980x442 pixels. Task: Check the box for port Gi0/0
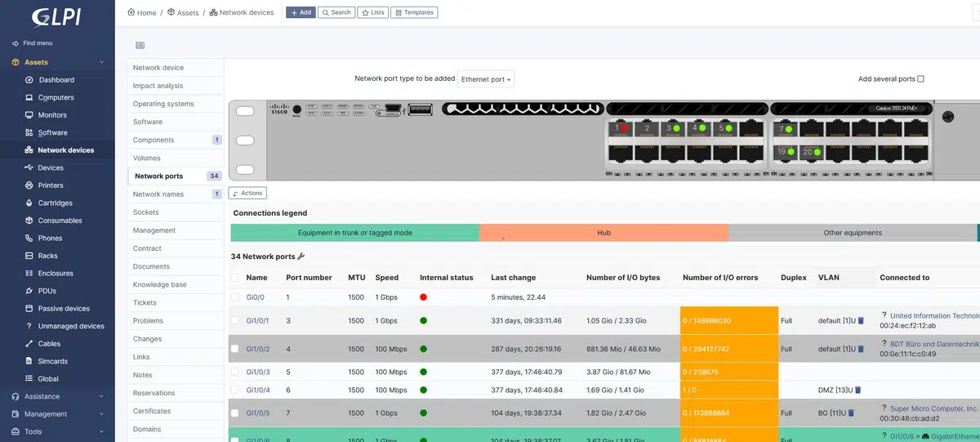tap(235, 297)
